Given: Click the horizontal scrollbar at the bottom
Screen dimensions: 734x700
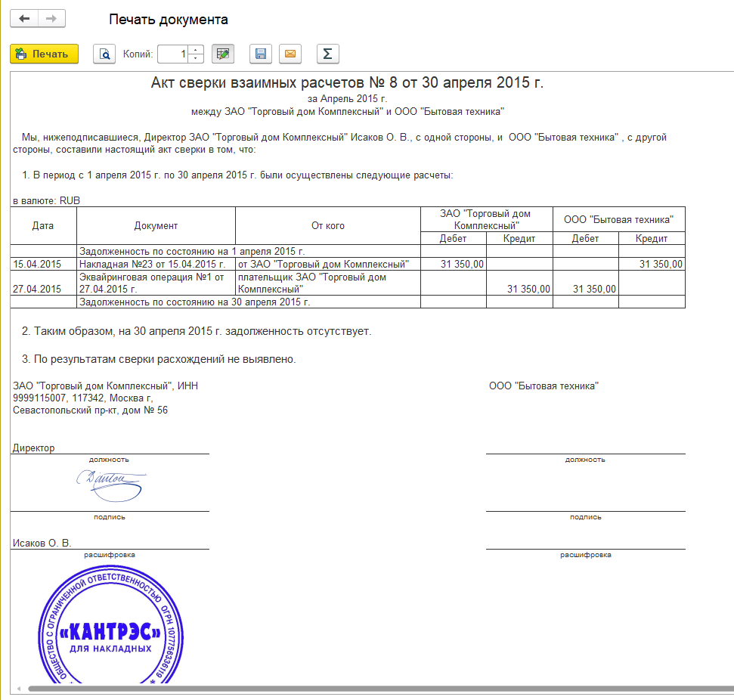Looking at the screenshot, I should (x=380, y=689).
